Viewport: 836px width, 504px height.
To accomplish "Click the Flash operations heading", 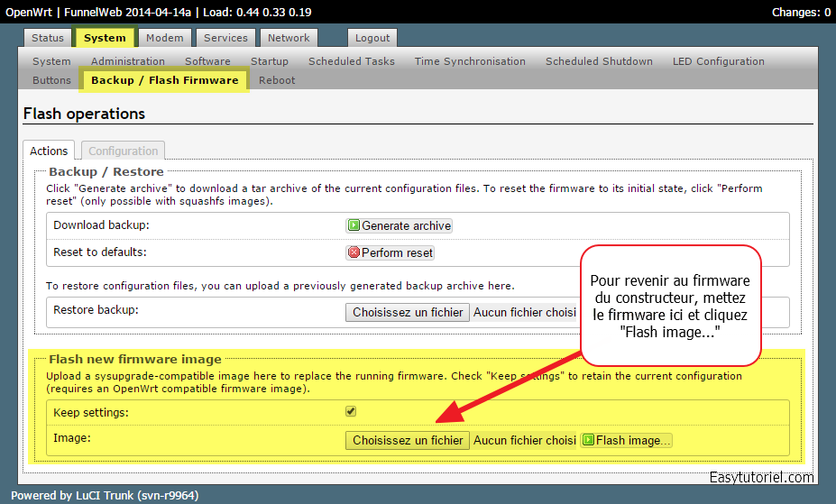I will (84, 114).
